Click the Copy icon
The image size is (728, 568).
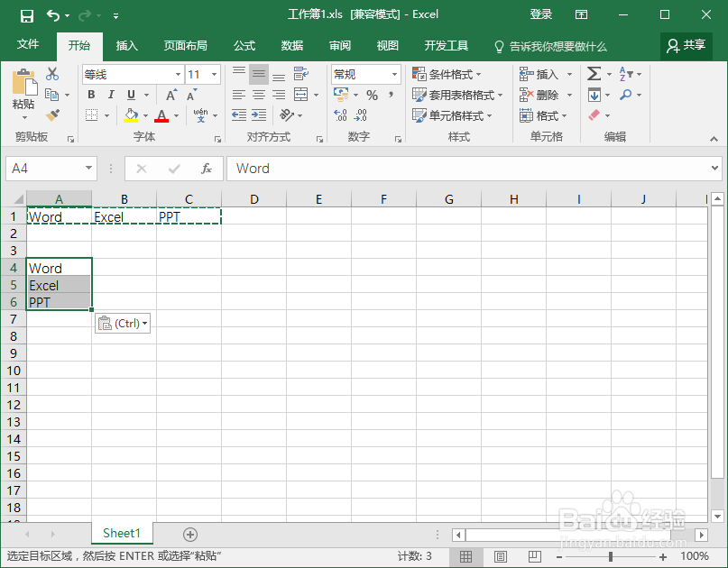click(x=51, y=95)
